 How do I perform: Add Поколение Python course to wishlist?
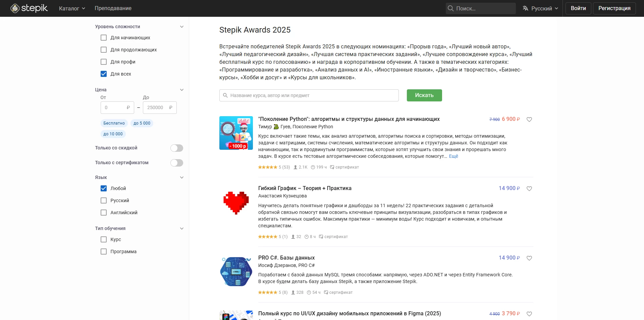pyautogui.click(x=529, y=120)
